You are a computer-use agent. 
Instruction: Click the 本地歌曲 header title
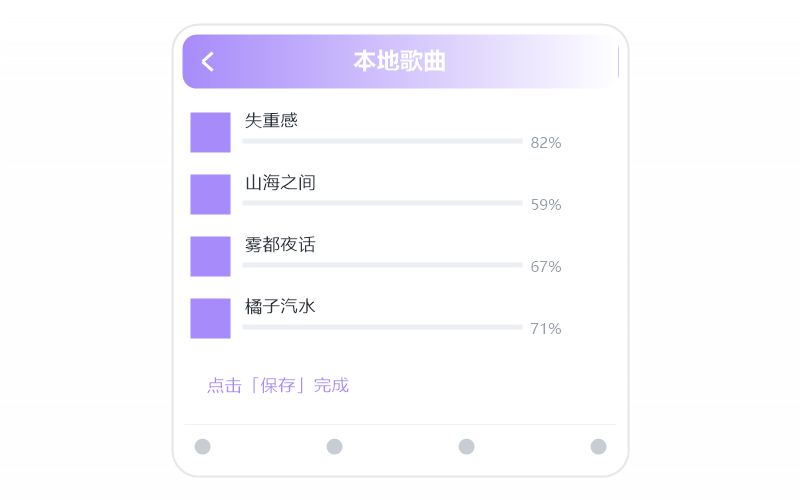pyautogui.click(x=399, y=61)
